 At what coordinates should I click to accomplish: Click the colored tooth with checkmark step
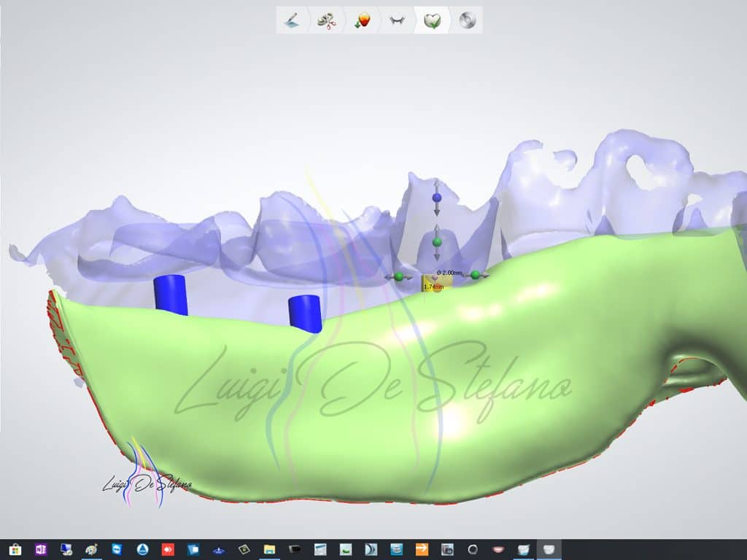(362, 20)
